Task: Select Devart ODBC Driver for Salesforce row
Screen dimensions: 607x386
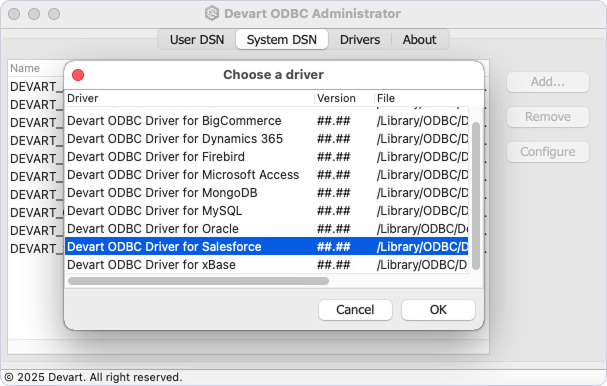Action: (266, 247)
